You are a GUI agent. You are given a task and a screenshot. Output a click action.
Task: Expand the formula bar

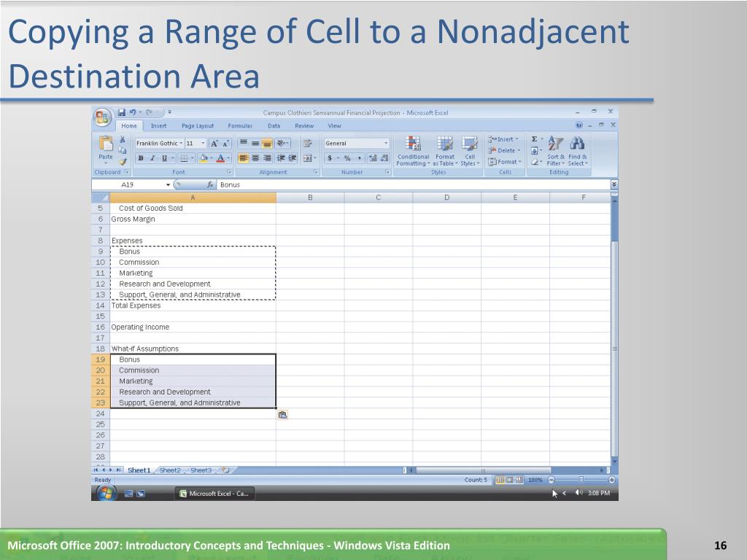pyautogui.click(x=614, y=184)
